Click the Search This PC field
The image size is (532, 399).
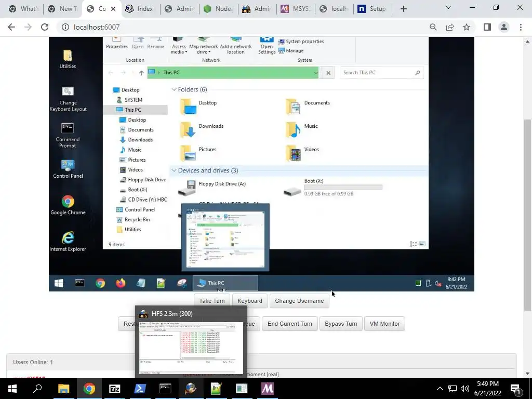[382, 73]
